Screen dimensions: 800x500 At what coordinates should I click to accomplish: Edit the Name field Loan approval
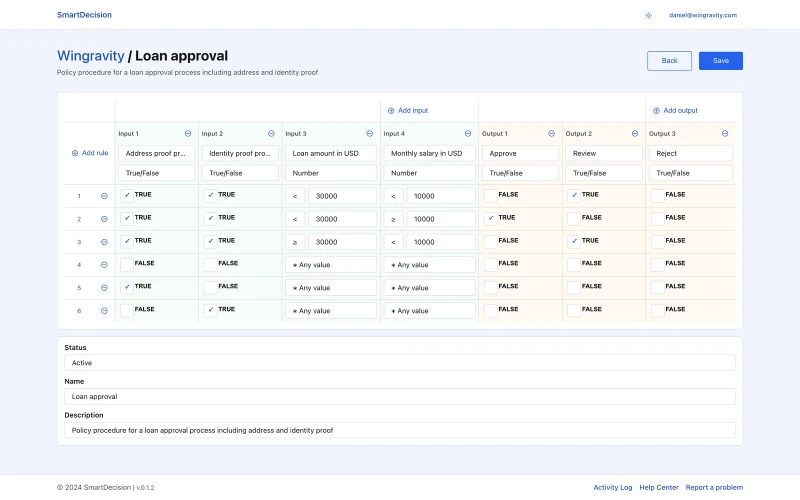click(x=399, y=396)
